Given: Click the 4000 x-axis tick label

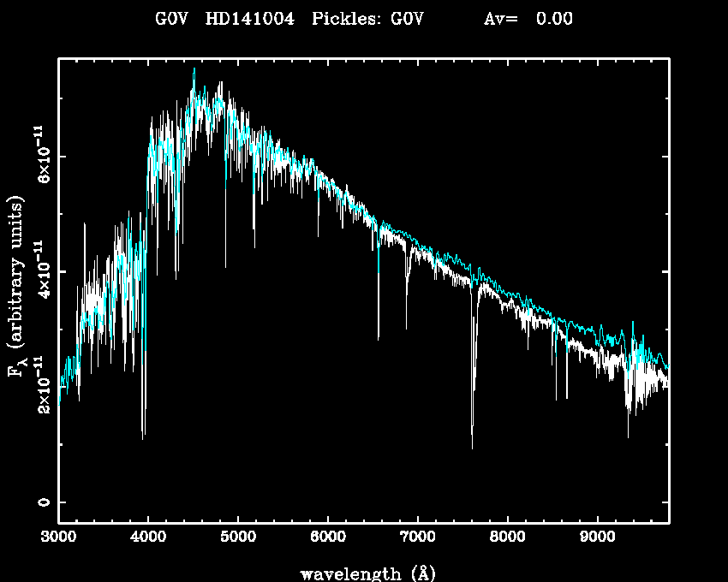Looking at the screenshot, I should pyautogui.click(x=148, y=537).
